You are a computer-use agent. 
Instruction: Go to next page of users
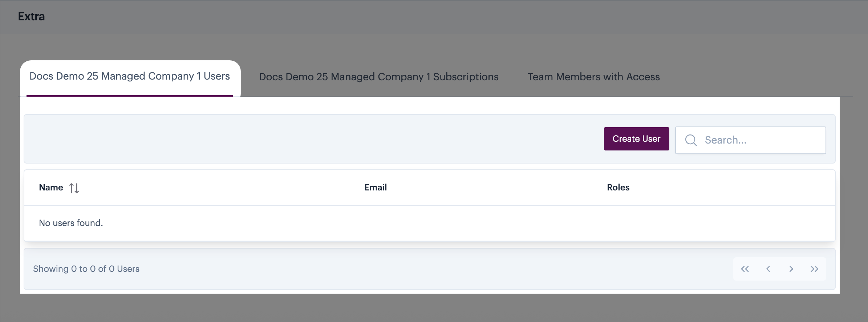[791, 269]
